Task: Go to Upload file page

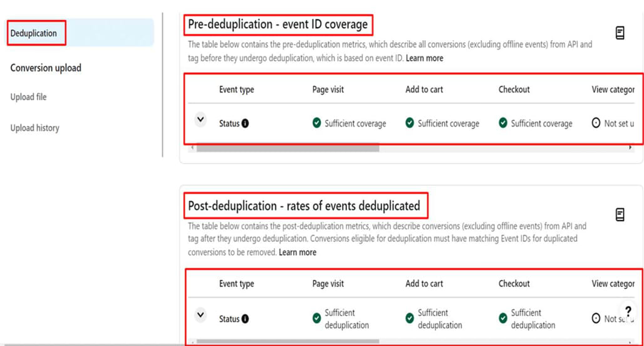Action: [28, 97]
